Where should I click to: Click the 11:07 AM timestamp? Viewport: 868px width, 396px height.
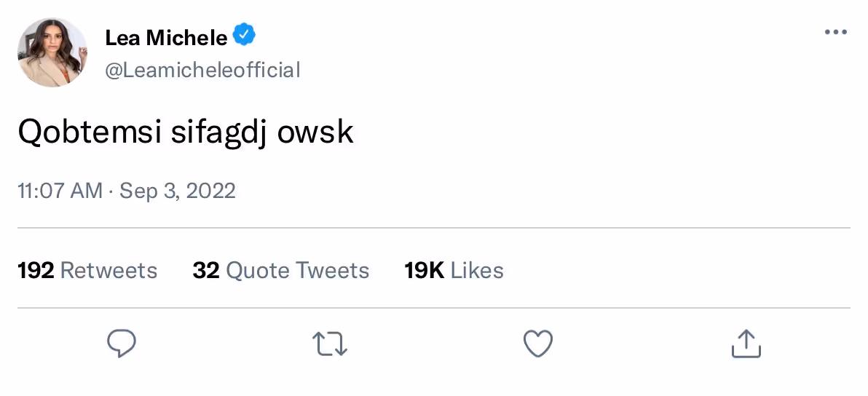tap(60, 191)
